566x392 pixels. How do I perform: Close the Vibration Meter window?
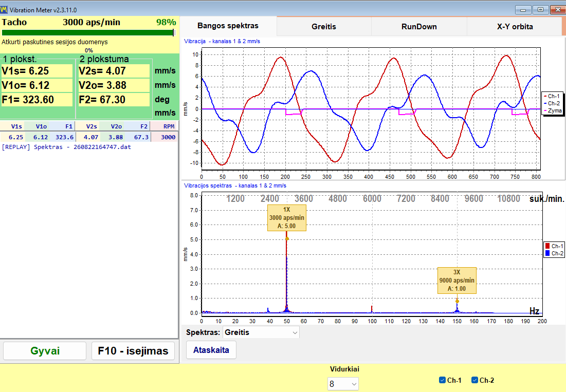(x=557, y=10)
